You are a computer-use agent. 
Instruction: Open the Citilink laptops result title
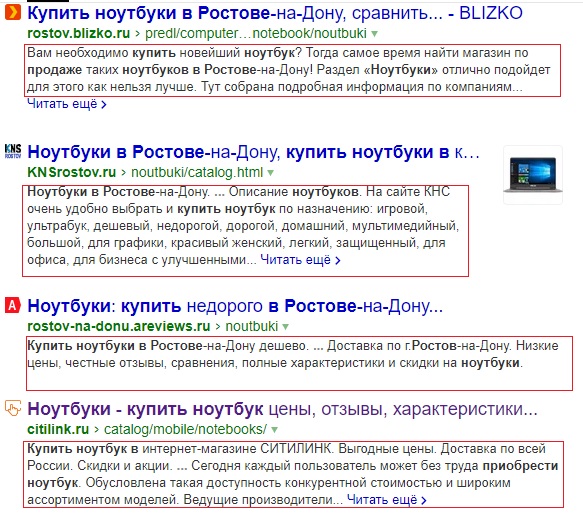coord(283,409)
